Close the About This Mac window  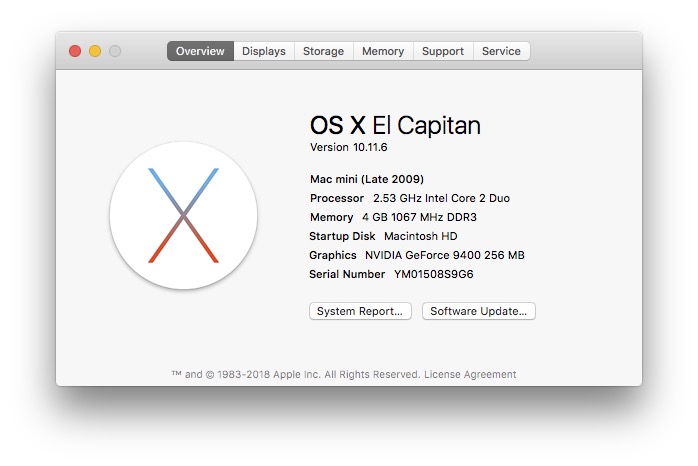(75, 51)
